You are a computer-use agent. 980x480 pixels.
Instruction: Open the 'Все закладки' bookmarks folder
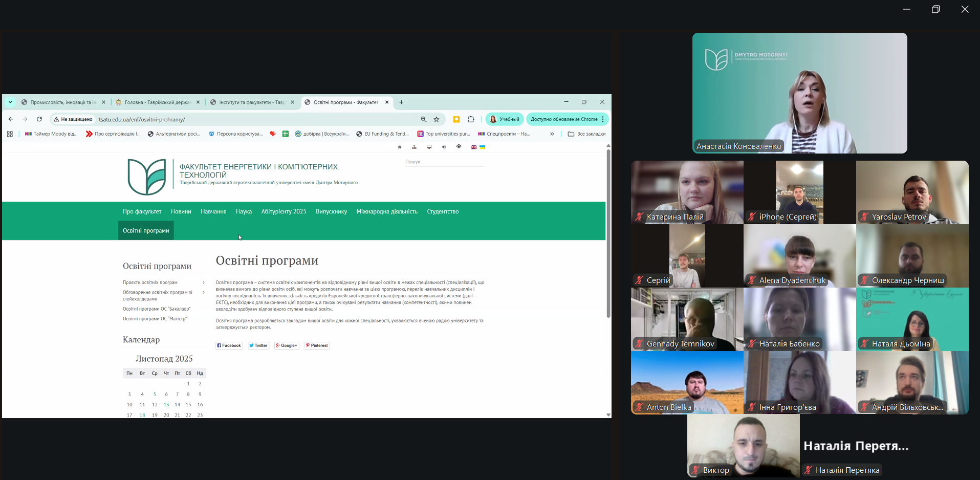pyautogui.click(x=587, y=134)
